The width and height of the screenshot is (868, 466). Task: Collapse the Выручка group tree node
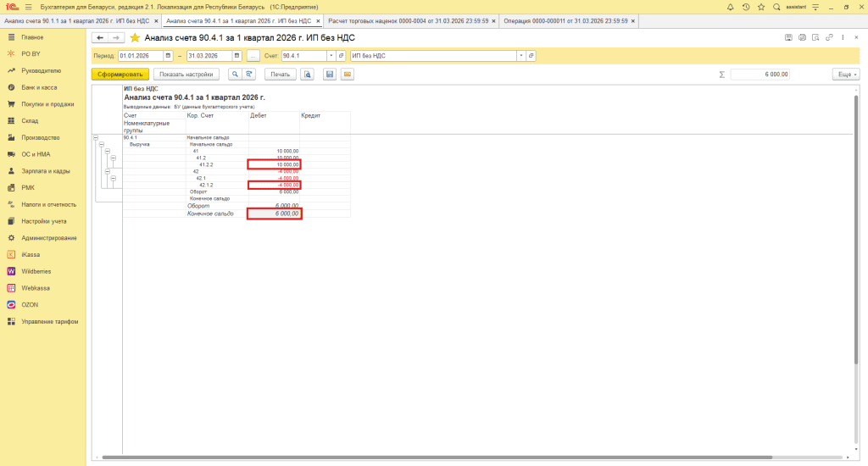(x=101, y=145)
